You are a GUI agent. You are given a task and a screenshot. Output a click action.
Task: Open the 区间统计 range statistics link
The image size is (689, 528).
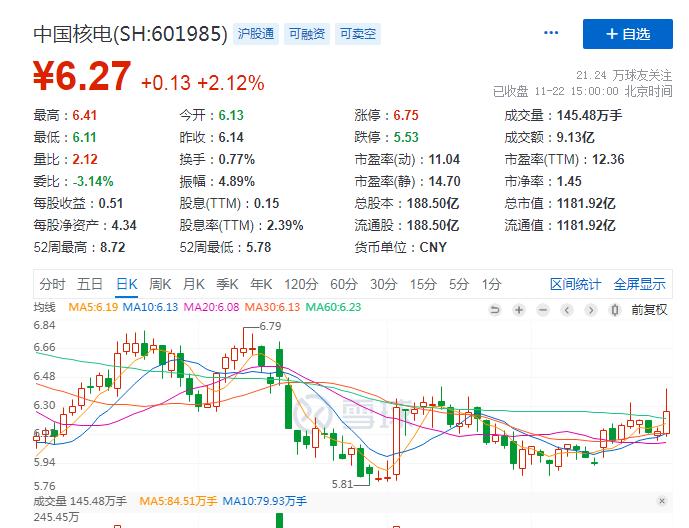[x=575, y=284]
